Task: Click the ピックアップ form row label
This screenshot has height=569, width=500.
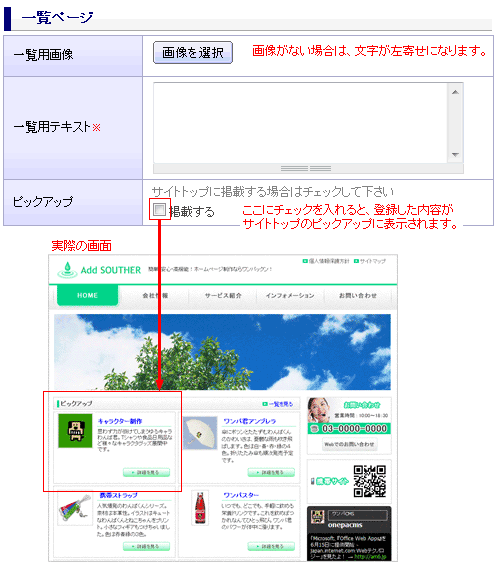Action: click(x=42, y=201)
